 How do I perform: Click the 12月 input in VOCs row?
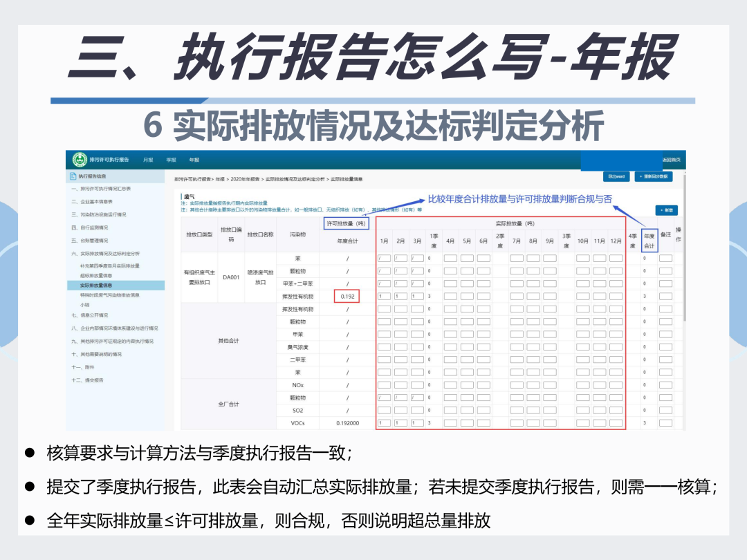pos(616,423)
